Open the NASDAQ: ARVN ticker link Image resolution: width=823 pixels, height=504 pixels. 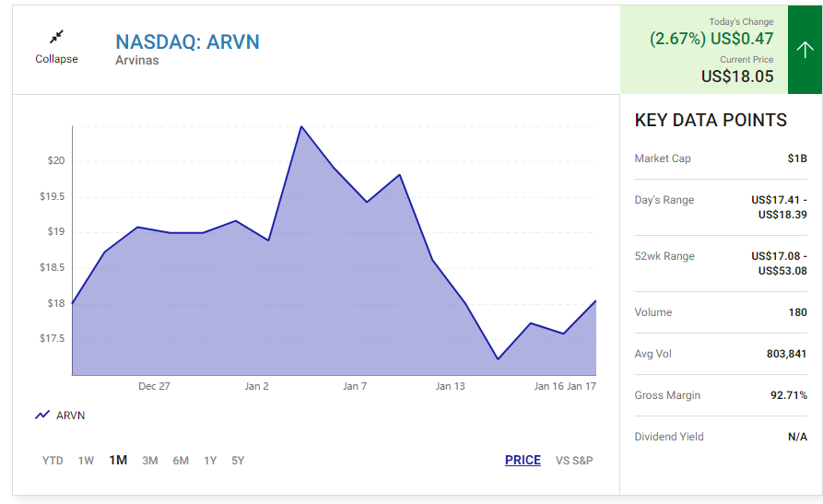tap(187, 42)
